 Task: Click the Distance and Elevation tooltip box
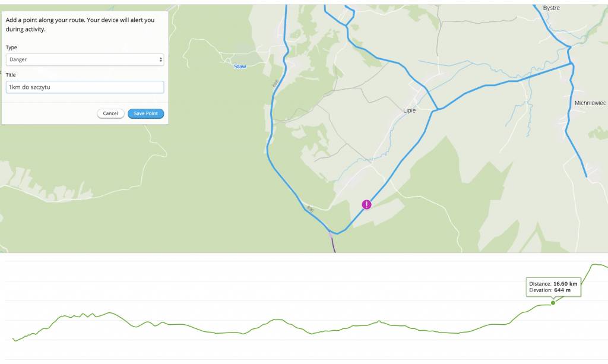pyautogui.click(x=553, y=287)
